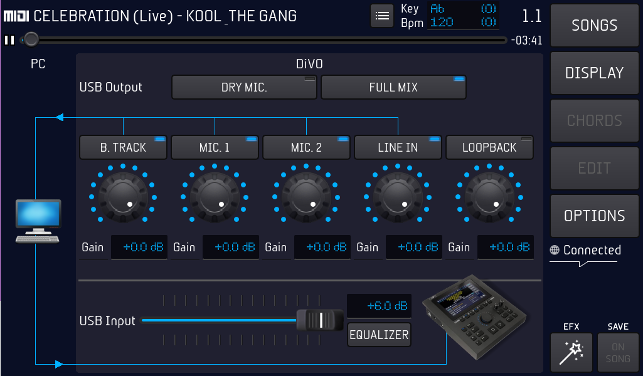Toggle the FULL MIX USB output
644x376 pixels.
click(393, 87)
